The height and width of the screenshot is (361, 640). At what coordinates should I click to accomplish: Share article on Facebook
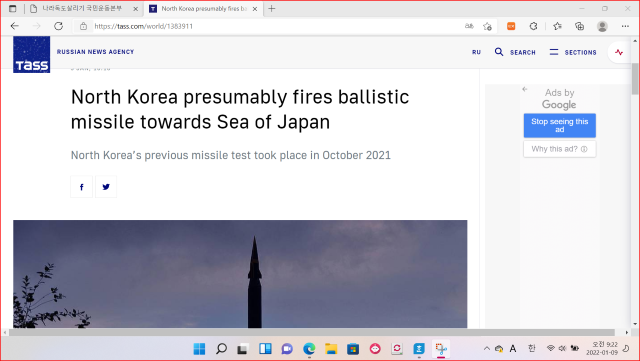point(82,187)
